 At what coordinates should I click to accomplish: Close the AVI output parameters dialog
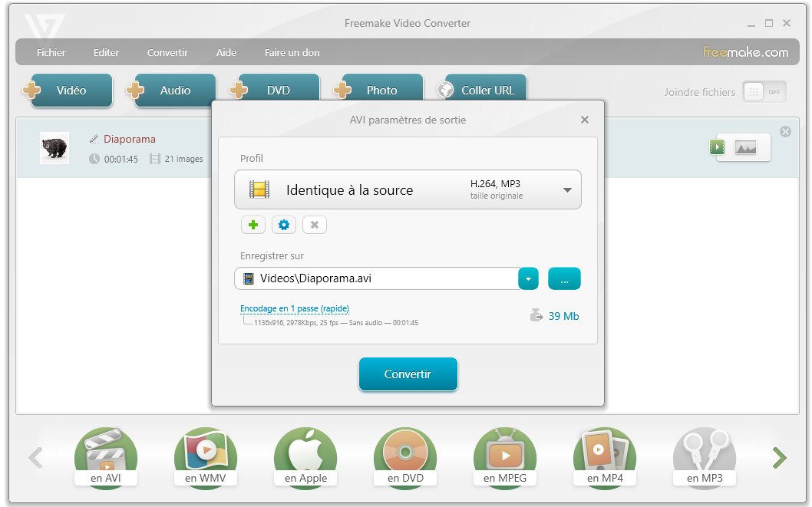click(x=585, y=120)
